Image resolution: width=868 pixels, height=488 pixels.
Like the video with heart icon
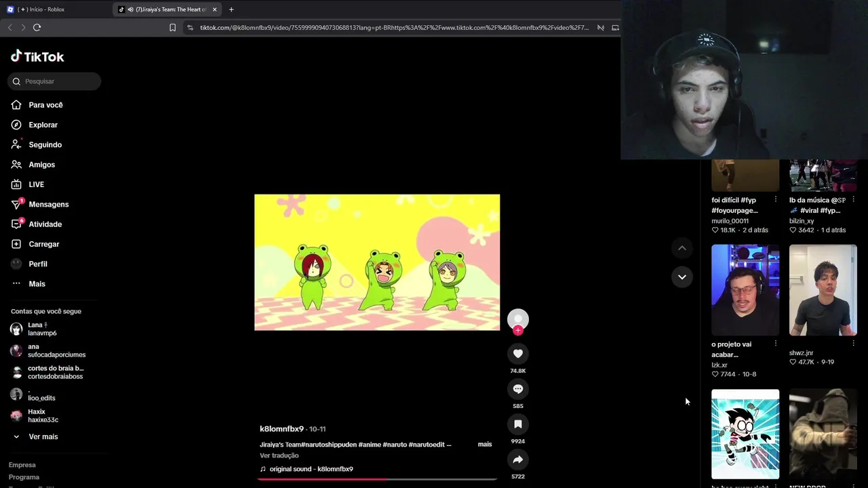point(518,354)
